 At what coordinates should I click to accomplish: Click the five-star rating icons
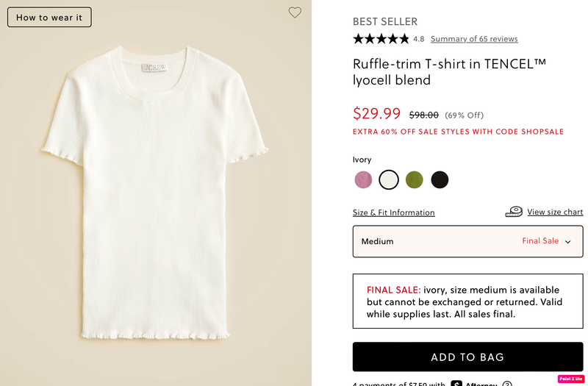(381, 39)
